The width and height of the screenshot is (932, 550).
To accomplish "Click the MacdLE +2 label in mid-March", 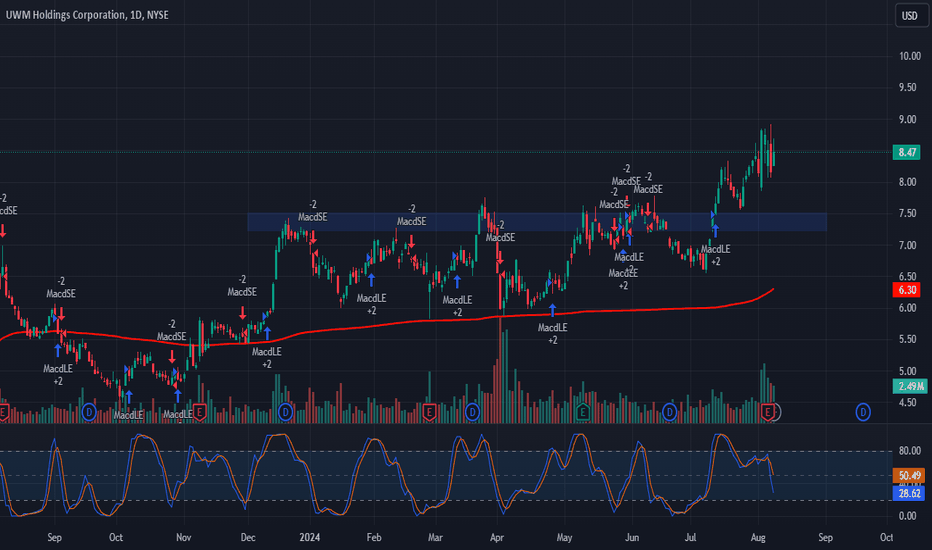I will (x=457, y=306).
